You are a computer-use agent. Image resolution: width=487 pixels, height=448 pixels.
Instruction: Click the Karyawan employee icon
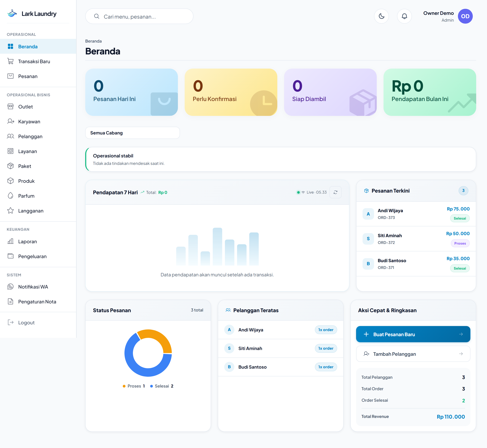coord(10,121)
